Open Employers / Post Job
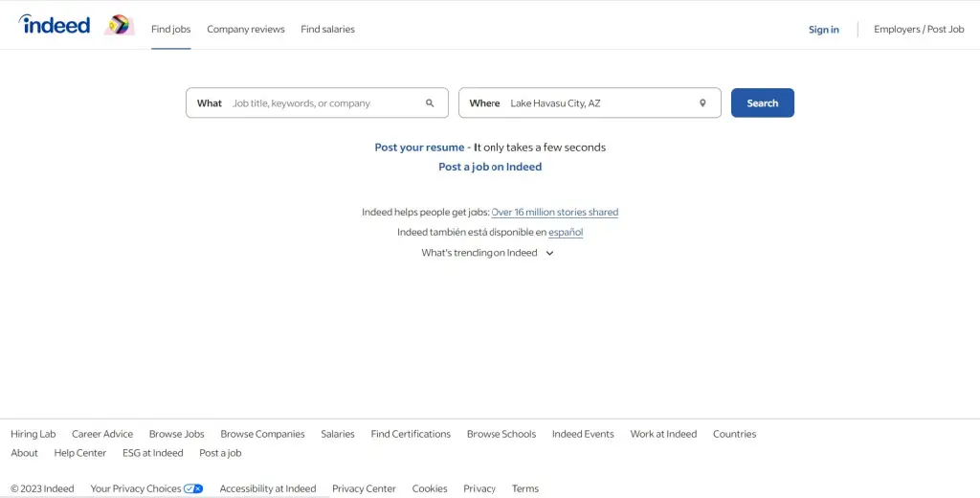 919,29
